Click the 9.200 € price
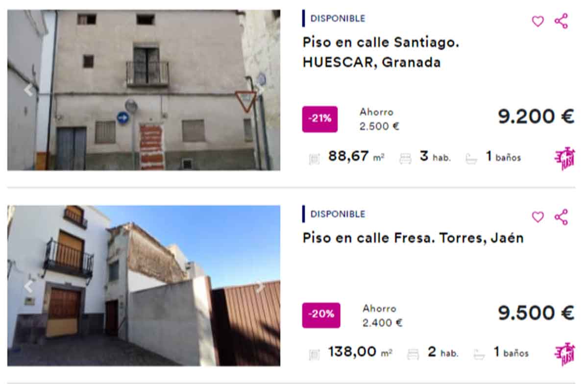Viewport: 588px width, 384px height. pos(536,117)
